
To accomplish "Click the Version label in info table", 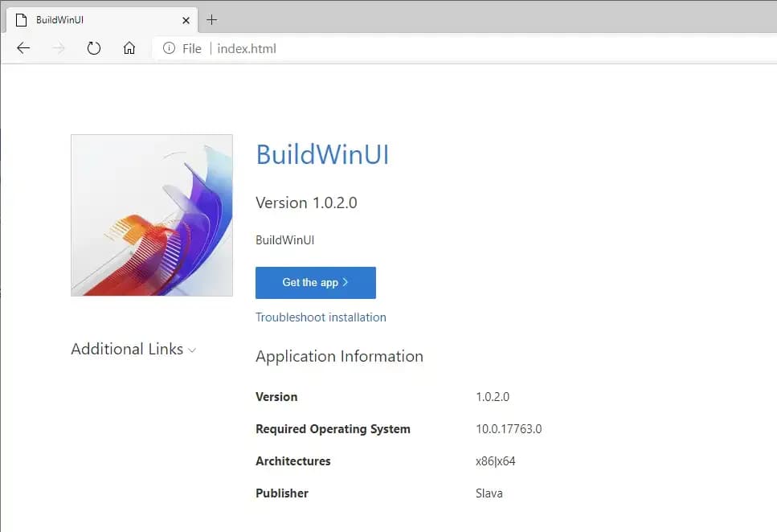I will [x=276, y=397].
